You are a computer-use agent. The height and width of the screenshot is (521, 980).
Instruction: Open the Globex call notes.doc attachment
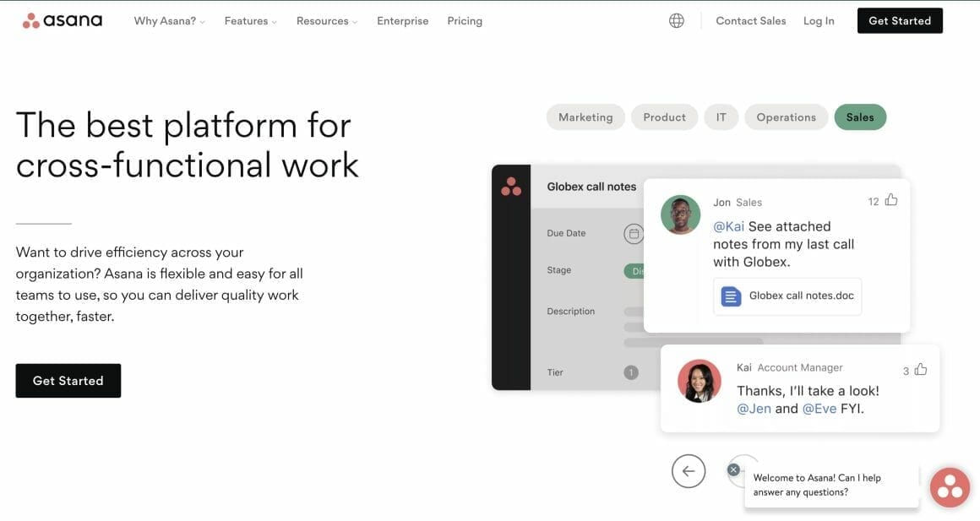tap(787, 296)
